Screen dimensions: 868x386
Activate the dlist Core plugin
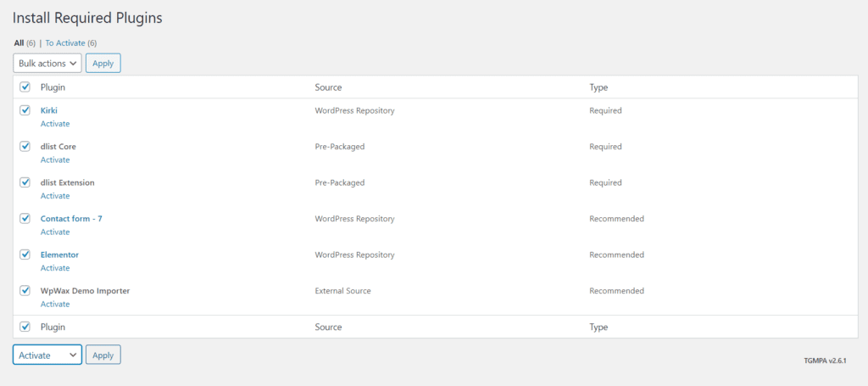55,159
